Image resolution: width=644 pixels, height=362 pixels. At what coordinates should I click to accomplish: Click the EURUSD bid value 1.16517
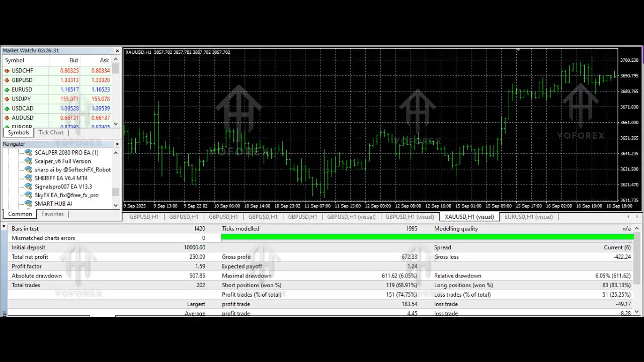[x=69, y=89]
